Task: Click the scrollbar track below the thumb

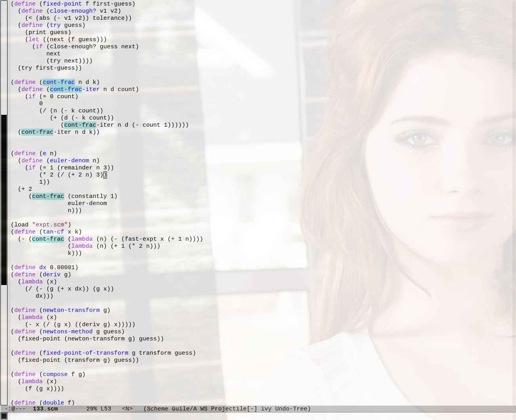Action: click(4, 344)
